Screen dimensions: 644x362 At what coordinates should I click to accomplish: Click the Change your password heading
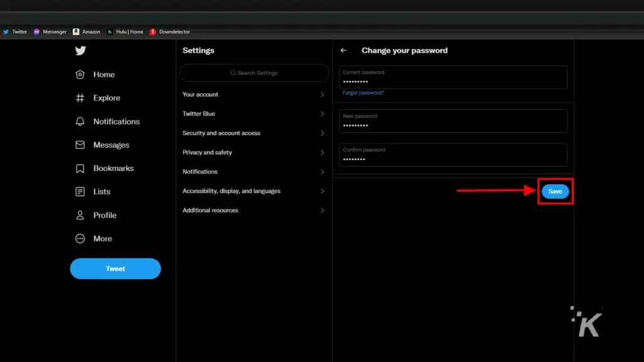coord(404,50)
